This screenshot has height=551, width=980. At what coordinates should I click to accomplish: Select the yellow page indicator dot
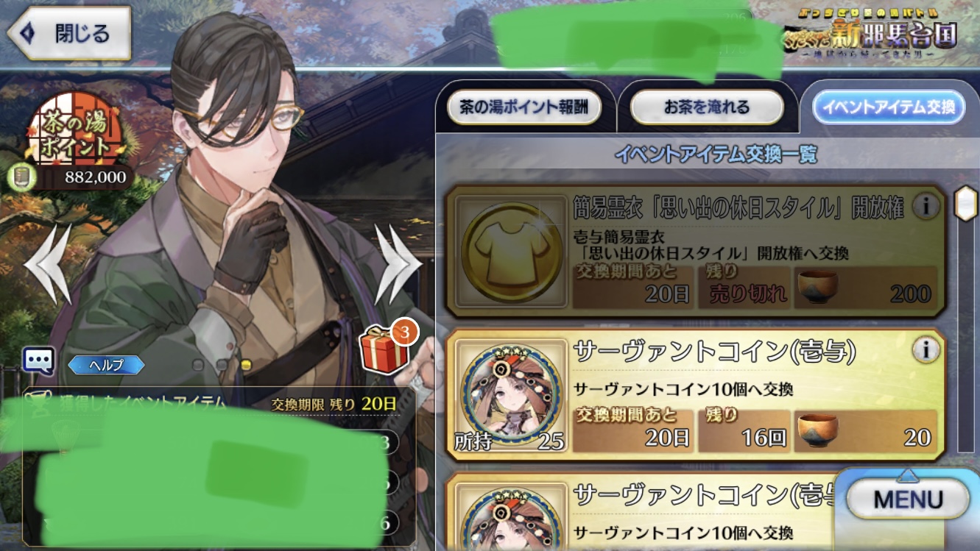247,365
